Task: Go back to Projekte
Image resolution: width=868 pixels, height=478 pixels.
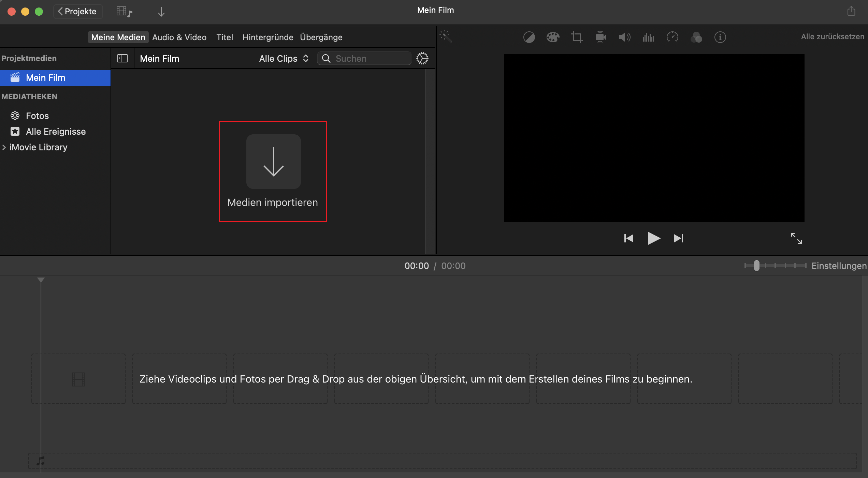Action: click(78, 12)
